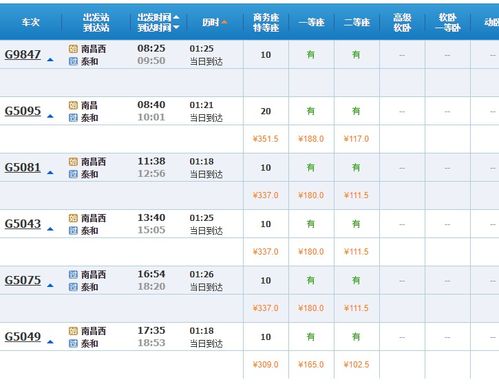Sort ascending with the 出发时间 up arrow

[x=176, y=17]
